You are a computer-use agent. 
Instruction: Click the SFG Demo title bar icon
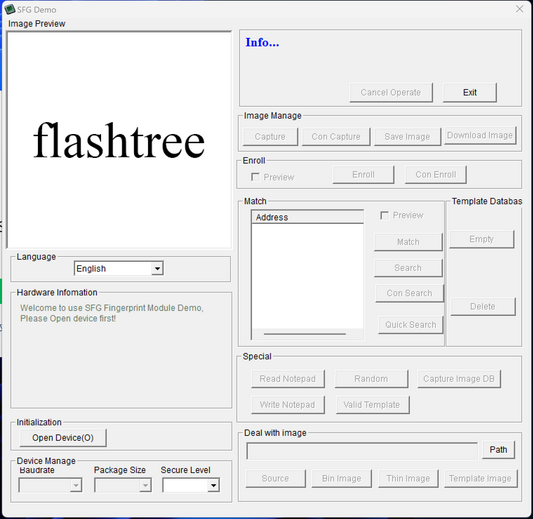[10, 9]
